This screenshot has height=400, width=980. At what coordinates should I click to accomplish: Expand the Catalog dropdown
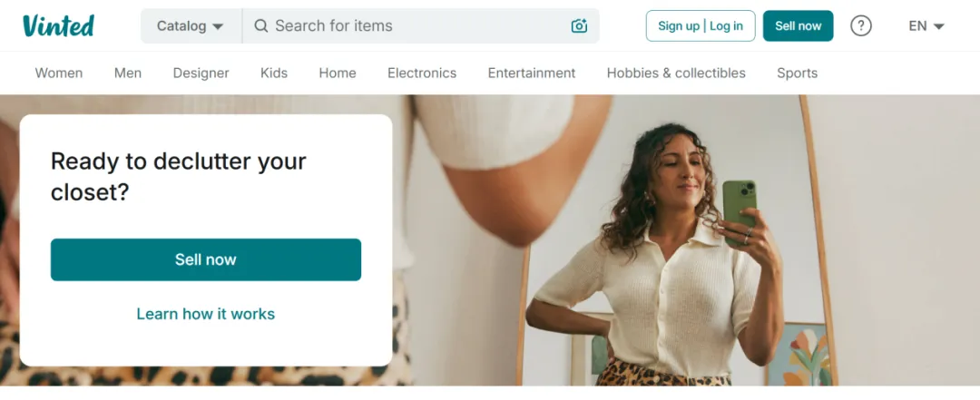point(191,25)
